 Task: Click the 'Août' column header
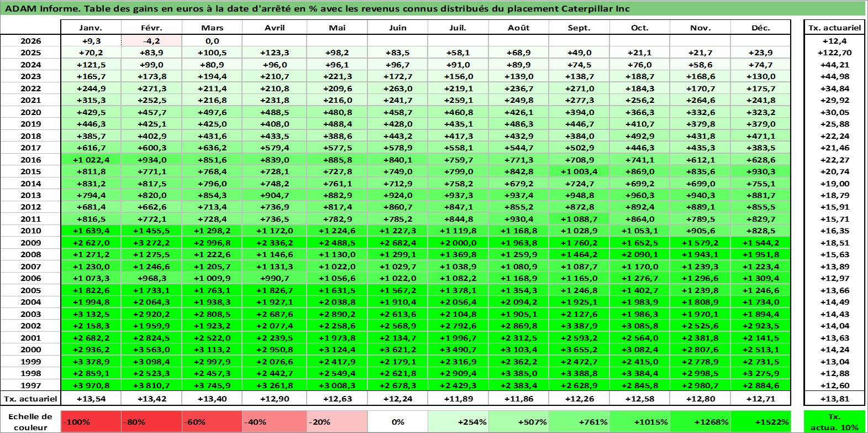pos(518,28)
